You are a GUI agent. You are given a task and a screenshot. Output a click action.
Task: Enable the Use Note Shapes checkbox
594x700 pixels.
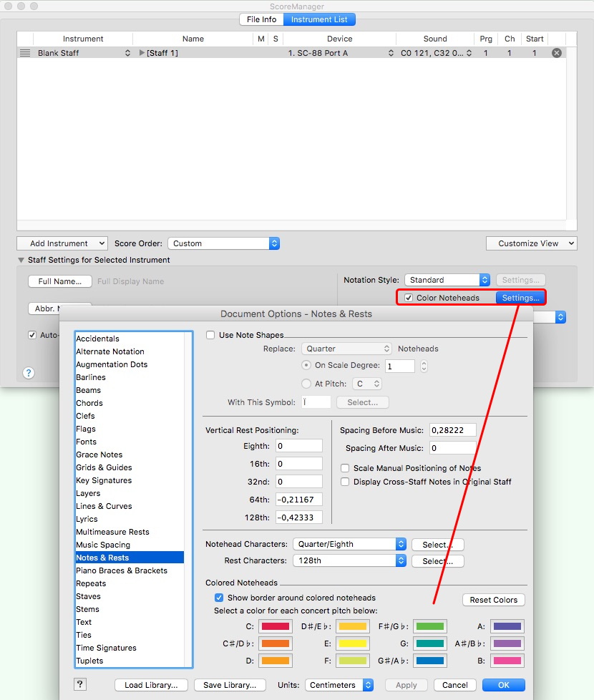pos(211,335)
